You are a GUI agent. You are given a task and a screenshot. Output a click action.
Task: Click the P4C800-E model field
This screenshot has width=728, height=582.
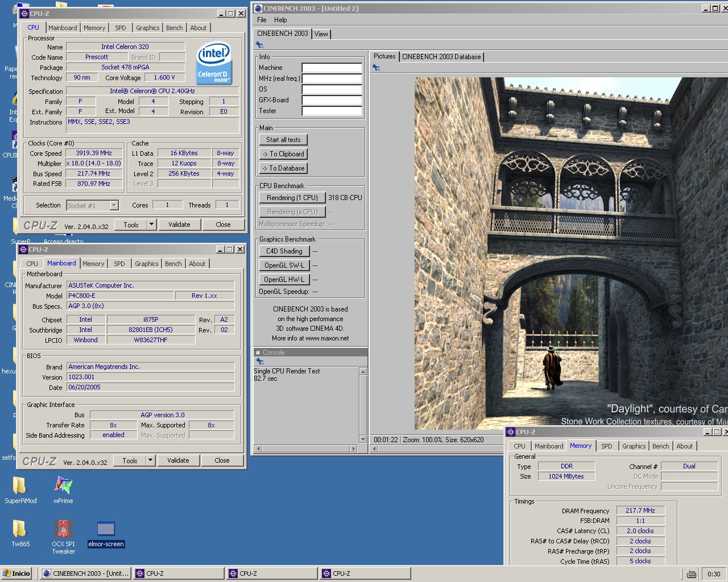pyautogui.click(x=120, y=296)
